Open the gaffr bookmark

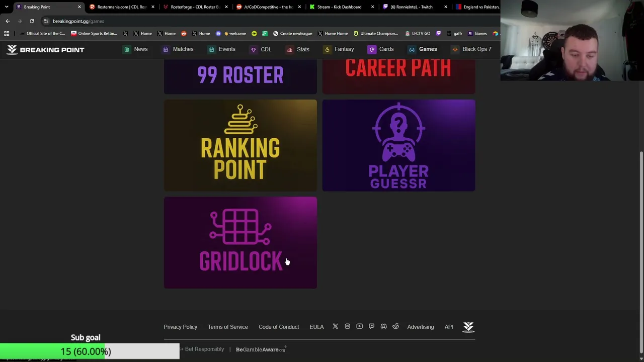point(454,34)
